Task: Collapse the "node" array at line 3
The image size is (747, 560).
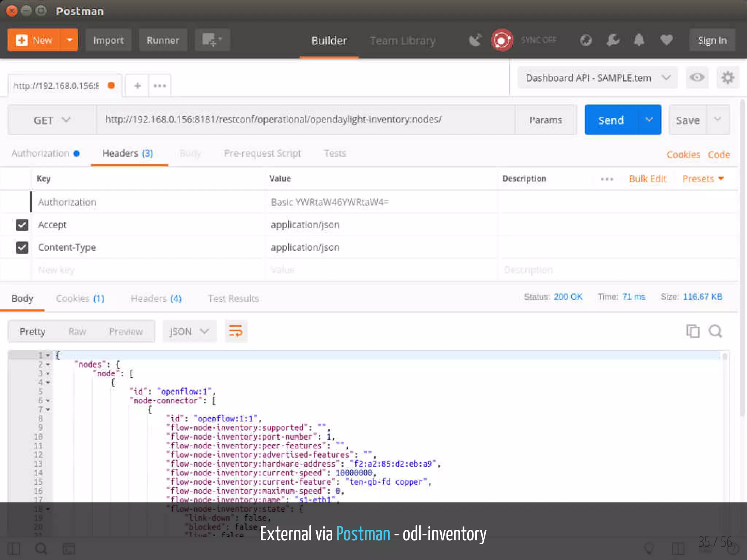Action: click(48, 373)
